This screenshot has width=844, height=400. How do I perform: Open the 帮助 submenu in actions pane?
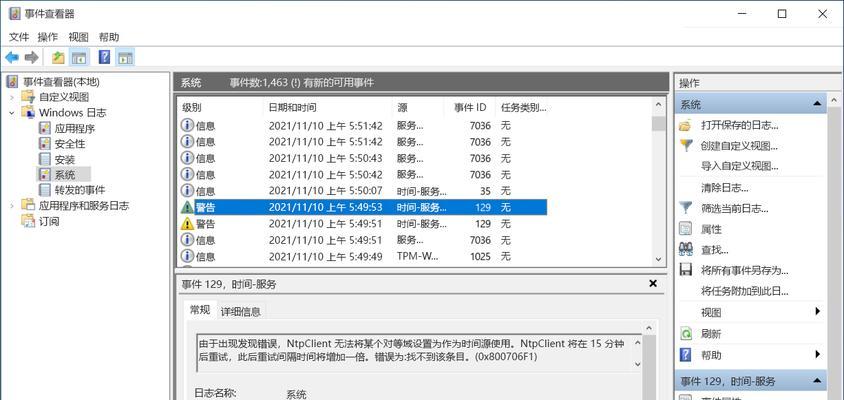750,355
